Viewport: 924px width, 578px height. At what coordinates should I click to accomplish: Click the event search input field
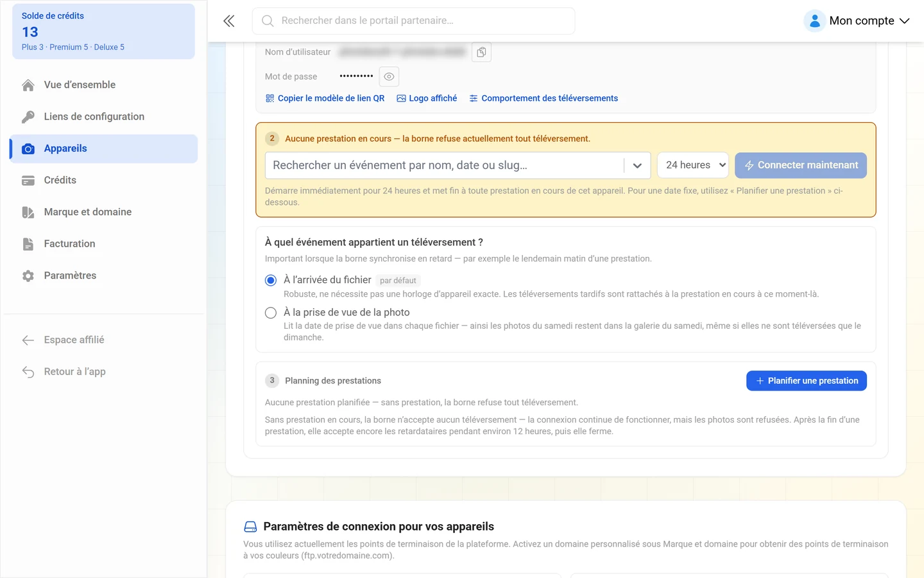click(x=445, y=166)
